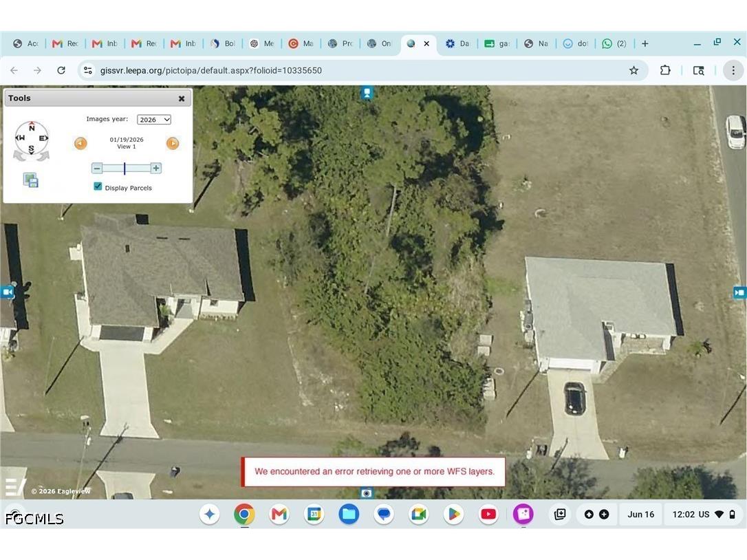Open Google Meet from the shelf
The image size is (747, 560).
click(419, 514)
